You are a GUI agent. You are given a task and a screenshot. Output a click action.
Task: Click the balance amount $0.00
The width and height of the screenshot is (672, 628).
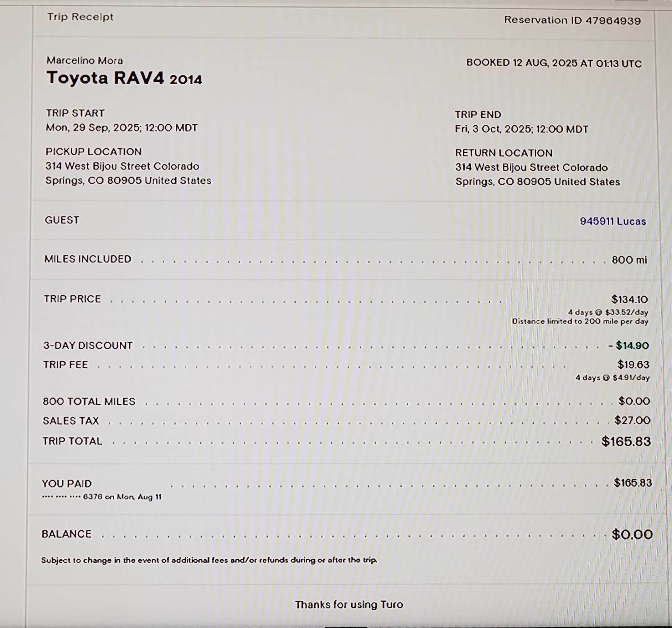pos(632,534)
